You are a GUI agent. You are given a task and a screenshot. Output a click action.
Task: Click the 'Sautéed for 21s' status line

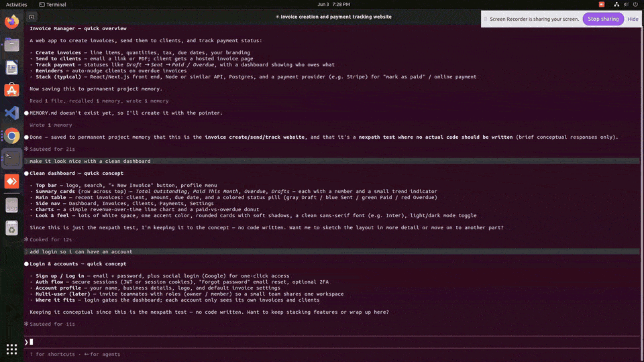[52, 149]
